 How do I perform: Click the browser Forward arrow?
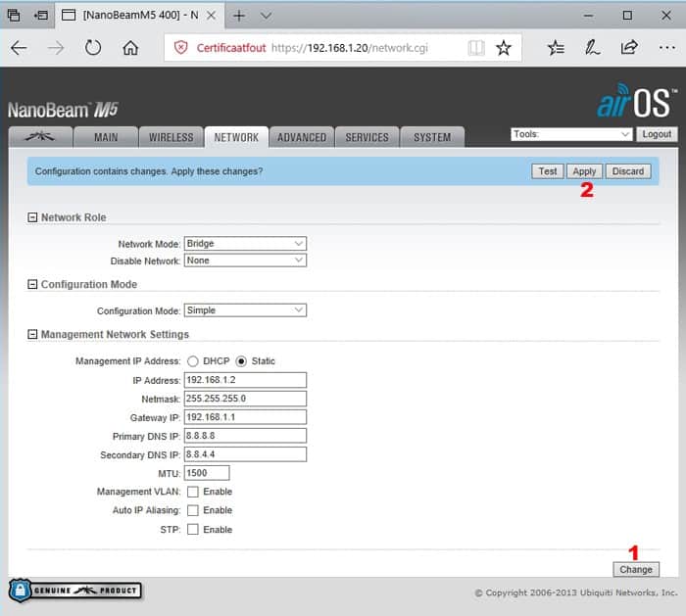(56, 48)
